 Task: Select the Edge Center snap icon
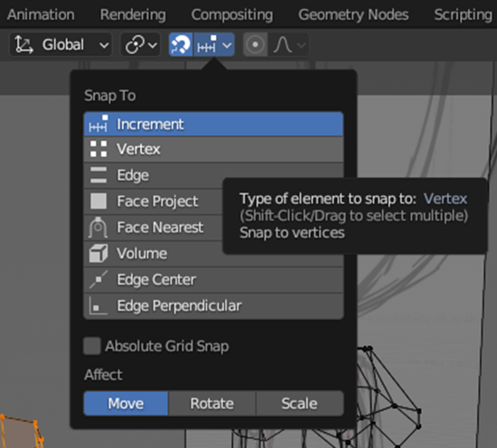98,279
